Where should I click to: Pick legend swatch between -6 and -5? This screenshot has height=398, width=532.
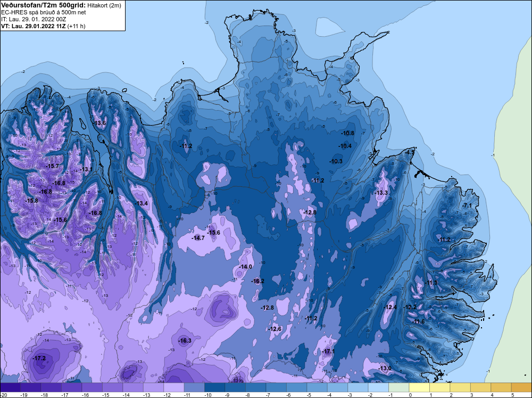pos(296,387)
